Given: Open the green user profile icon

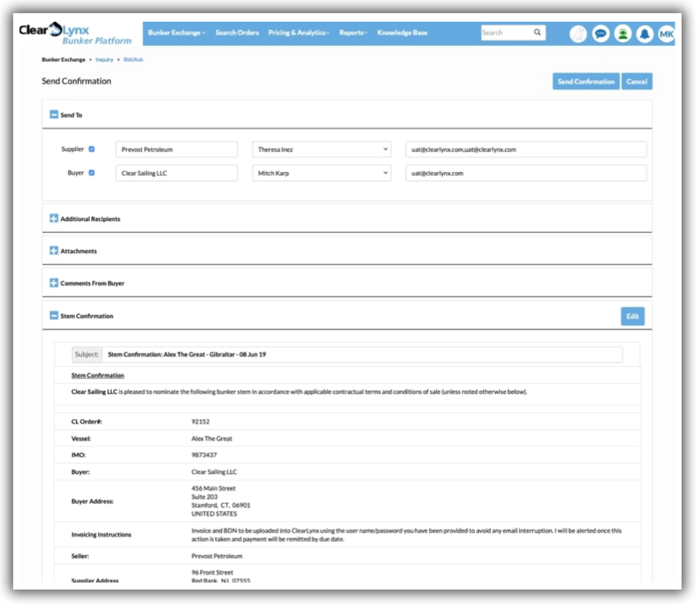Looking at the screenshot, I should [622, 34].
